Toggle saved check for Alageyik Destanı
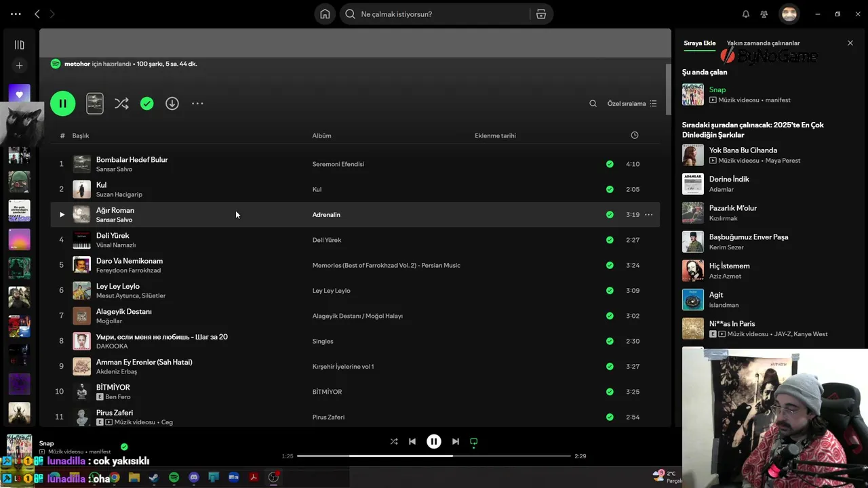The height and width of the screenshot is (488, 868). point(610,316)
